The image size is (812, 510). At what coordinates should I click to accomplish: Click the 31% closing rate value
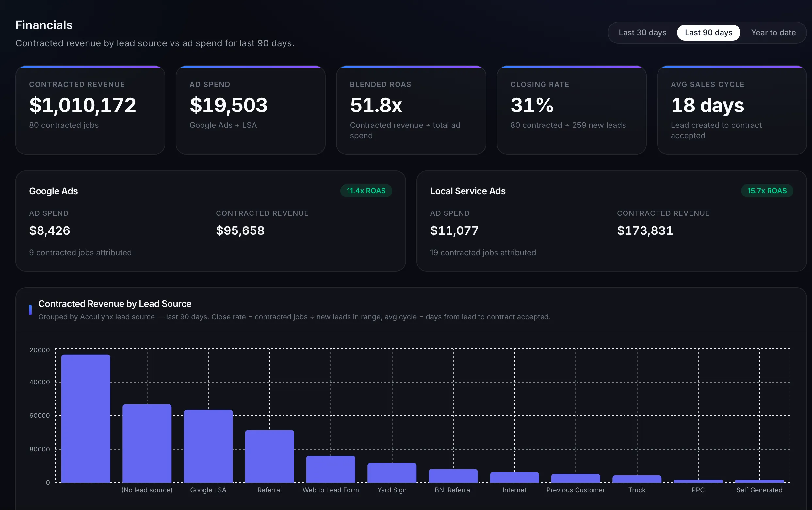[532, 105]
